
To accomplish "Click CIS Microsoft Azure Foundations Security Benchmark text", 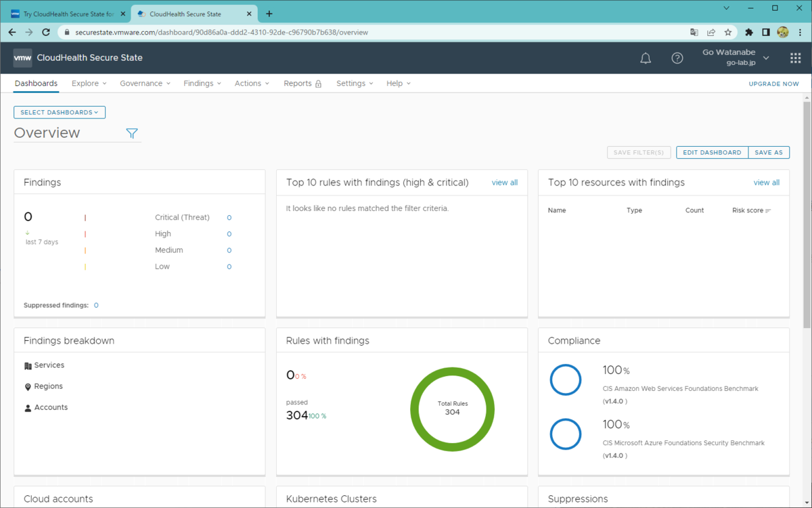I will tap(683, 443).
